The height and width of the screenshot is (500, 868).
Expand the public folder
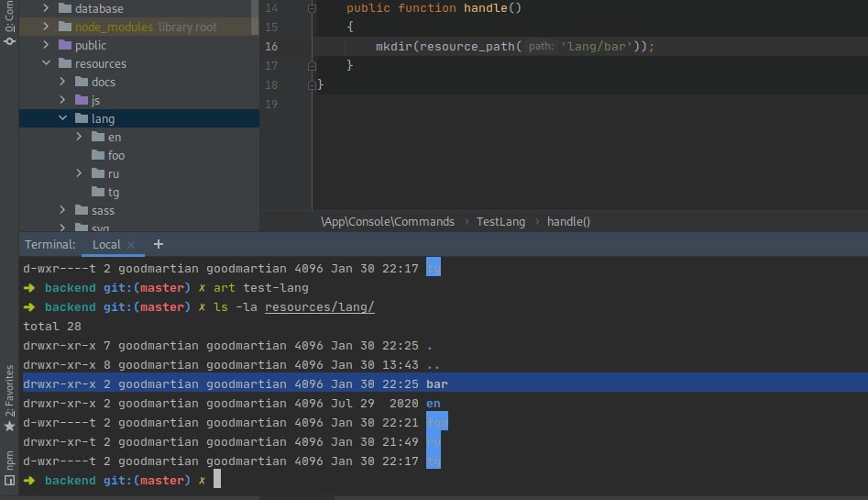point(46,45)
